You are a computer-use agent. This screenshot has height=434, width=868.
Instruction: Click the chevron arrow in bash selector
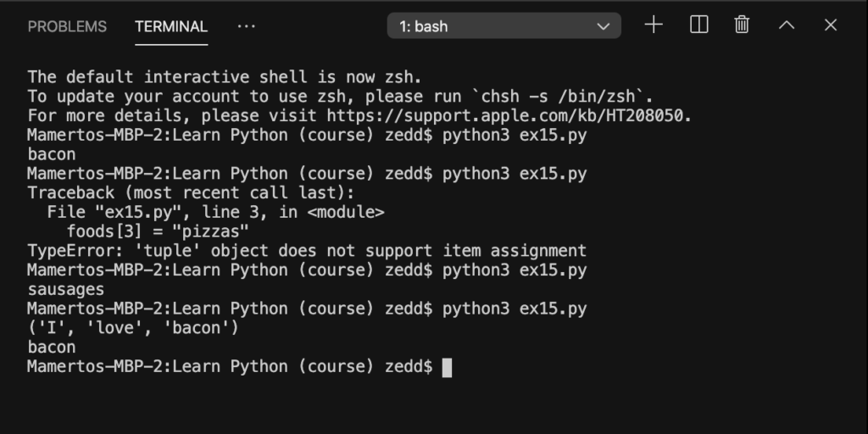click(x=603, y=26)
